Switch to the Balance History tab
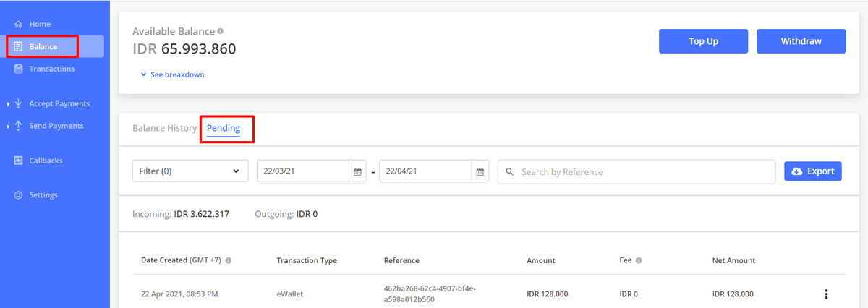 pyautogui.click(x=164, y=128)
